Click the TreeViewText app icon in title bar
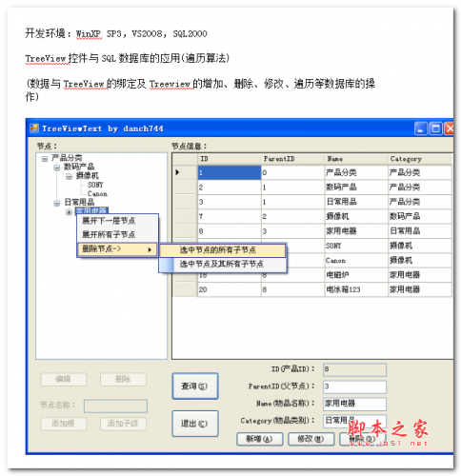This screenshot has width=461, height=476. (x=34, y=129)
